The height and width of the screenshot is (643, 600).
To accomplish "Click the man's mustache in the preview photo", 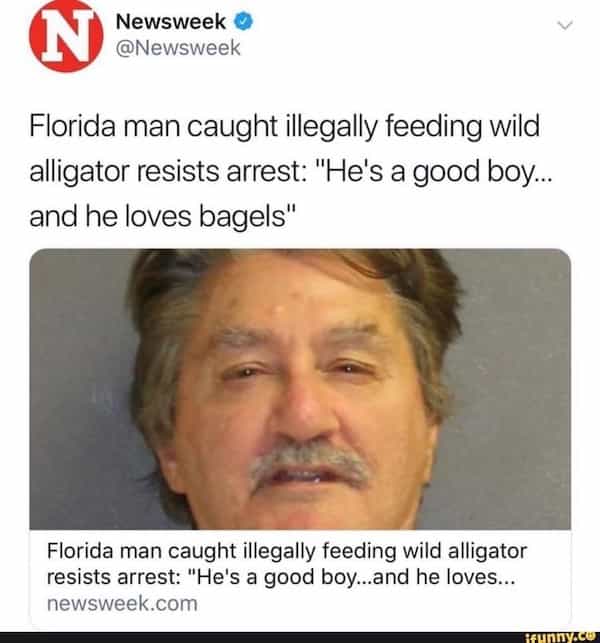I will click(310, 463).
